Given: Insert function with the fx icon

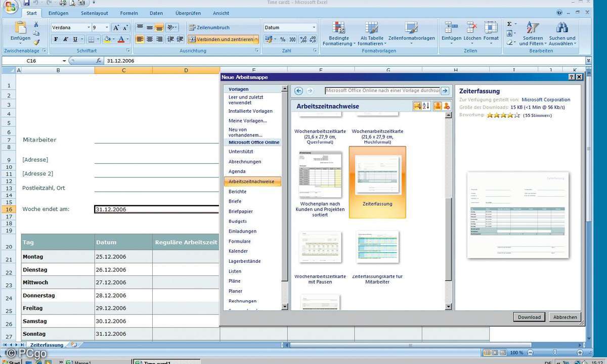Looking at the screenshot, I should click(99, 61).
